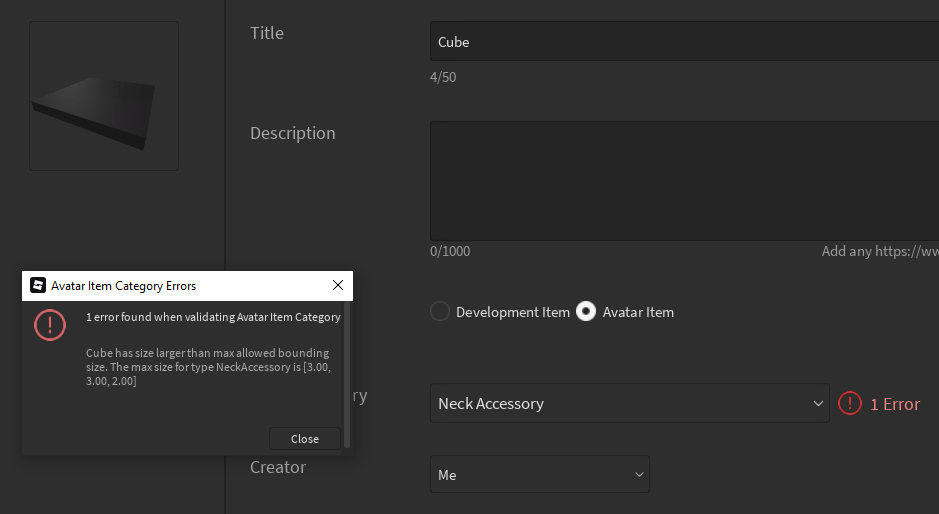
Task: Click the Description field label
Action: [x=292, y=133]
